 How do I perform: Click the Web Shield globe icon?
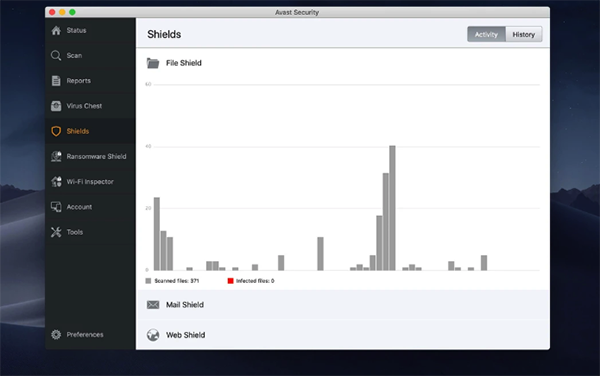(x=153, y=335)
